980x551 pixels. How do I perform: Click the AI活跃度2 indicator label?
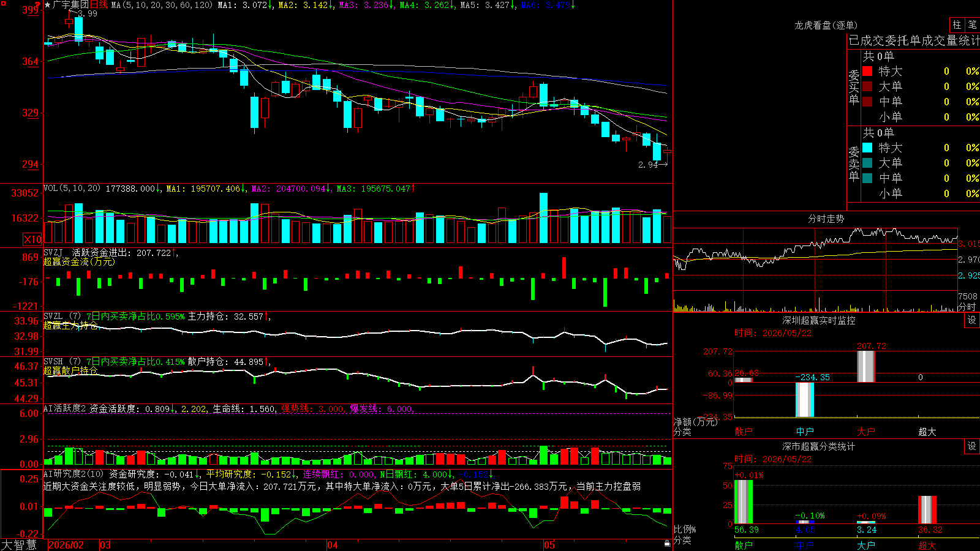(64, 408)
